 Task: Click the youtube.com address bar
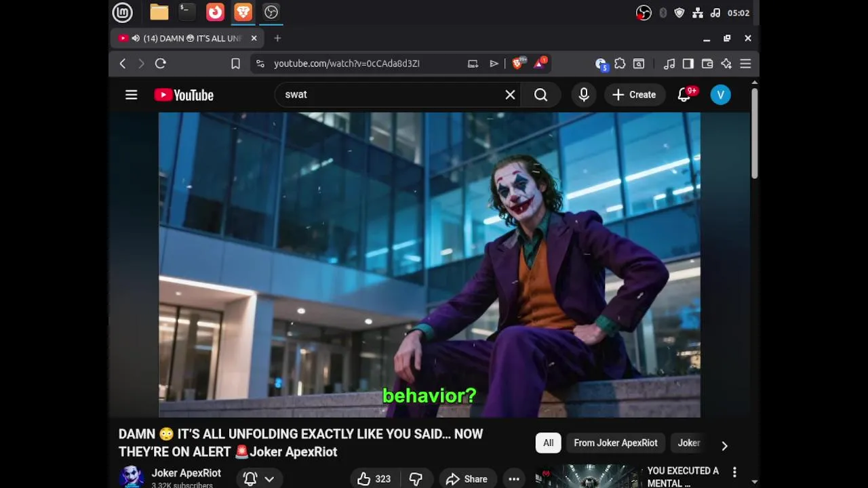click(347, 64)
